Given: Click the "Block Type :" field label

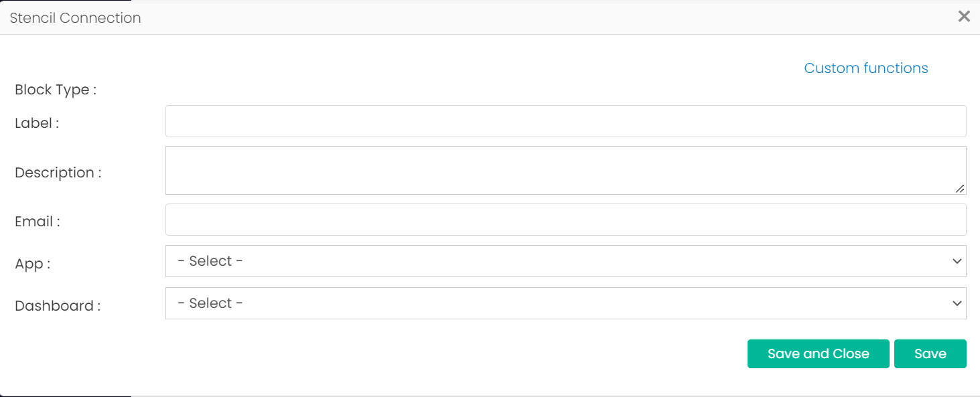Looking at the screenshot, I should click(x=56, y=90).
